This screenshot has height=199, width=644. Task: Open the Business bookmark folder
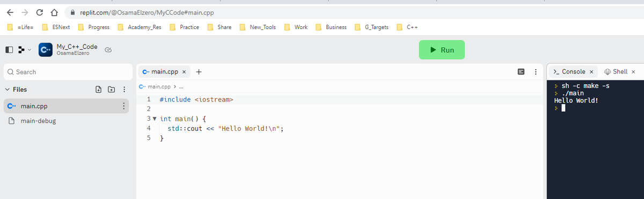coord(331,27)
